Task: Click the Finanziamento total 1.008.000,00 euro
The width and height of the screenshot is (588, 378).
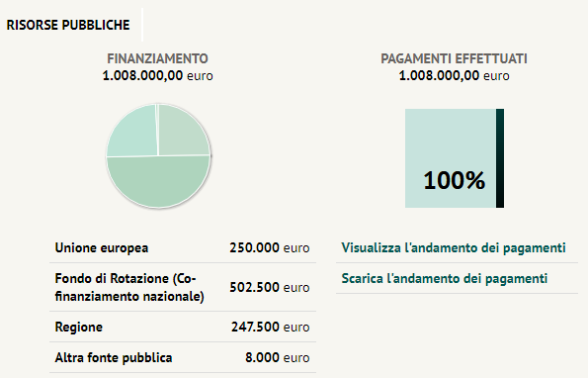Action: click(157, 75)
